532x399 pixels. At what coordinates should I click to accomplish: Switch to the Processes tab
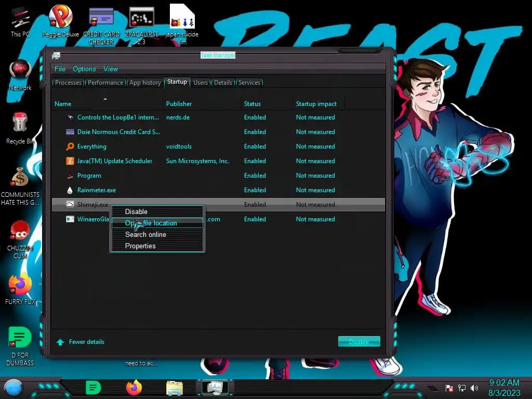click(x=68, y=83)
